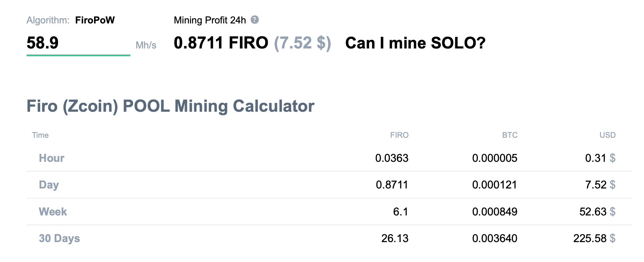Click the 0.8711 FIRO profit headline
Image resolution: width=644 pixels, height=262 pixels.
[x=221, y=43]
